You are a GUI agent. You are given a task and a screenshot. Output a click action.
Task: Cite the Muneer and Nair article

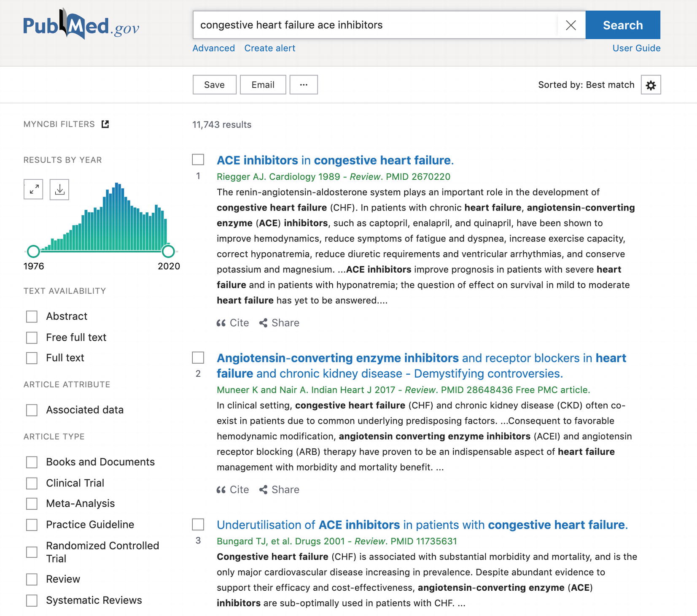(x=233, y=489)
